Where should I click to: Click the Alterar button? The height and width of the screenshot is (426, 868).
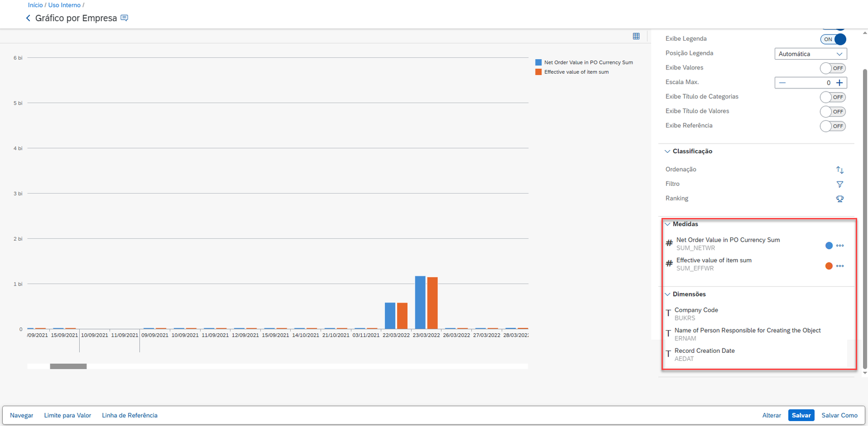pyautogui.click(x=771, y=415)
